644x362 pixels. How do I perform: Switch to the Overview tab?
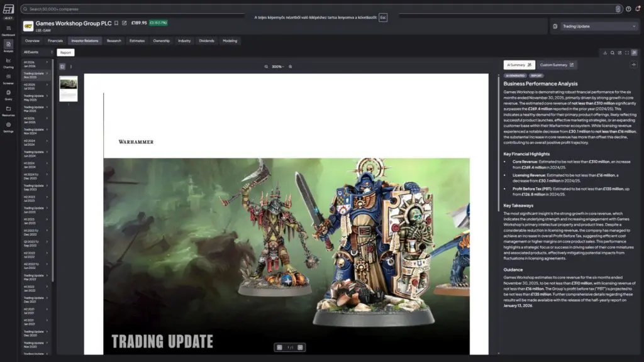click(32, 41)
